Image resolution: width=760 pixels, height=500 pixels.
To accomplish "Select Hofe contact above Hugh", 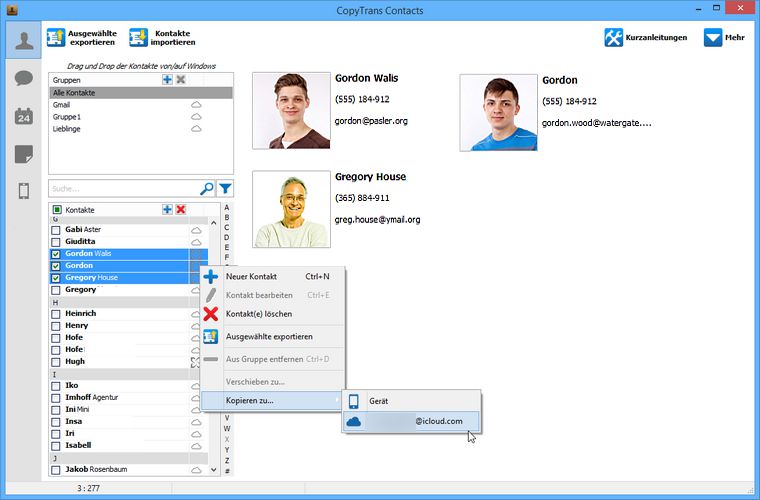I will (74, 349).
